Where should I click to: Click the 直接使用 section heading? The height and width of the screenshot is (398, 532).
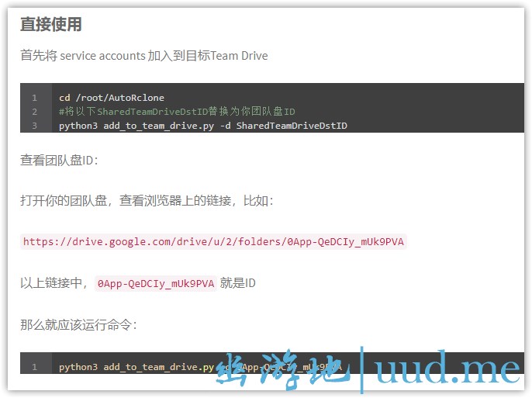(50, 24)
